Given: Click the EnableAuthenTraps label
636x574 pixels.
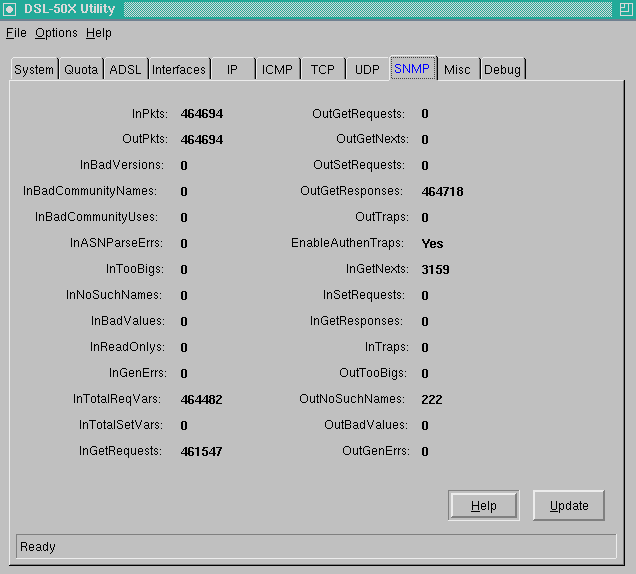Looking at the screenshot, I should point(347,243).
